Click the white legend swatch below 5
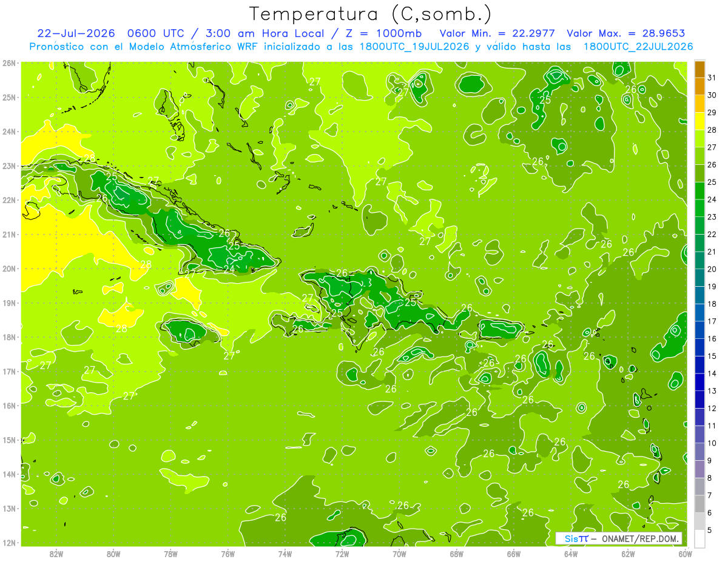This screenshot has width=728, height=562. click(699, 538)
